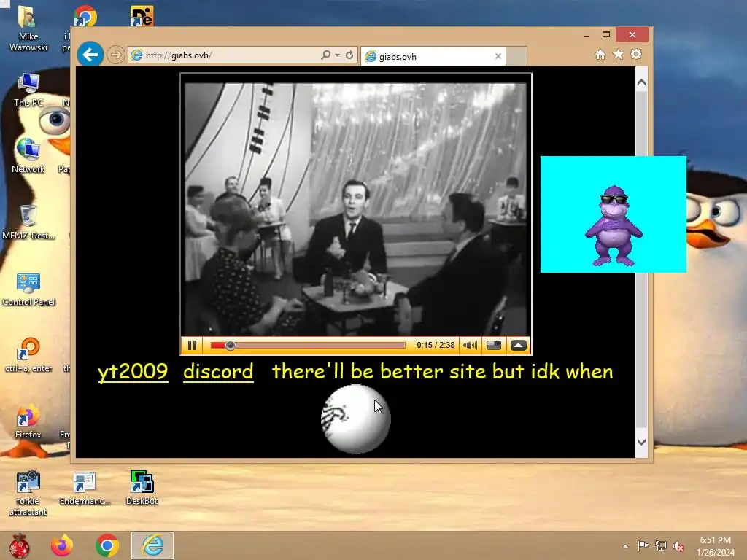The height and width of the screenshot is (560, 747).
Task: Open the discord link
Action: [x=218, y=372]
